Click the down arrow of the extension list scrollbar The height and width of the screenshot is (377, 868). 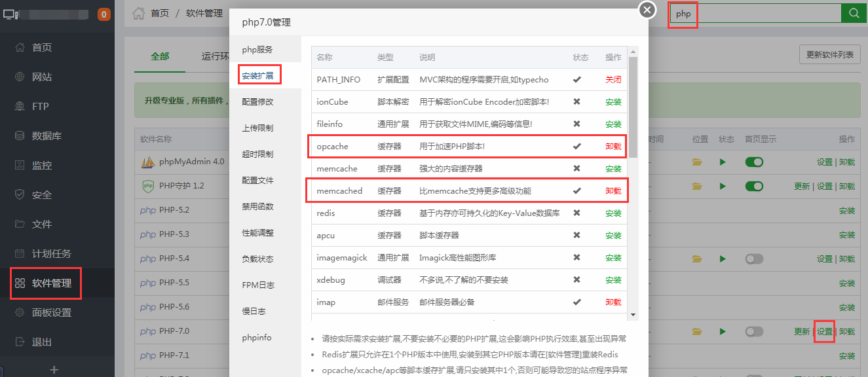coord(633,315)
